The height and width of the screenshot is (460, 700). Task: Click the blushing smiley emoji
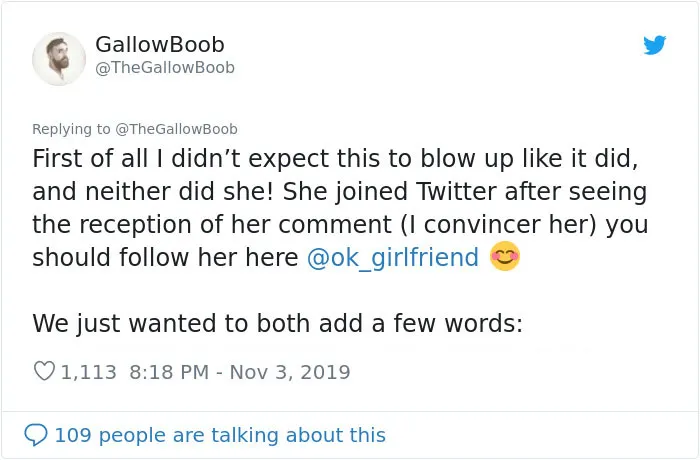505,256
